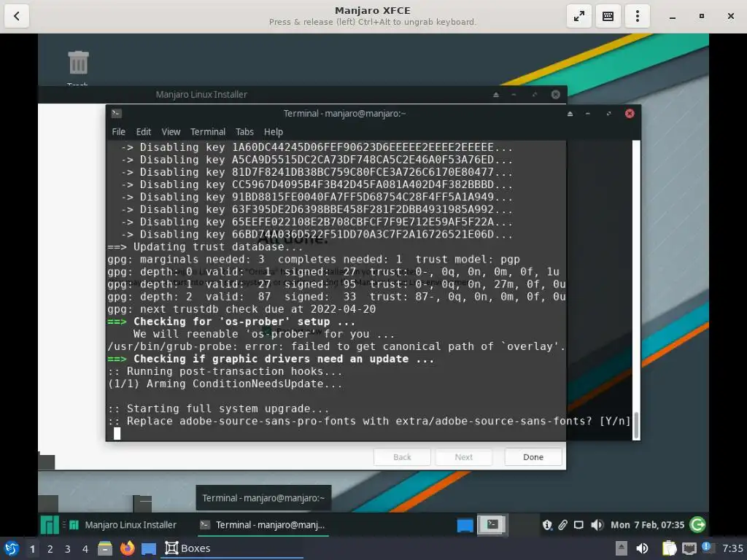Open the Boxes keyboard shortcuts button
Image resolution: width=747 pixels, height=560 pixels.
click(608, 16)
